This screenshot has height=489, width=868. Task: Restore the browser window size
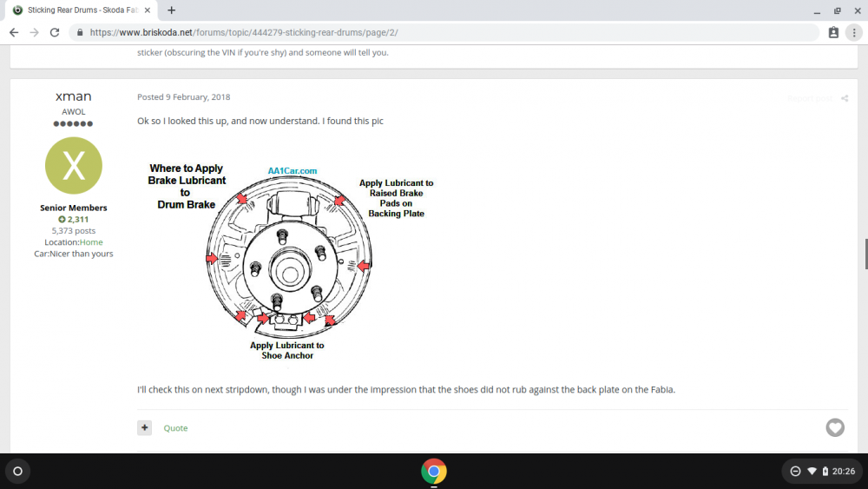tap(837, 10)
